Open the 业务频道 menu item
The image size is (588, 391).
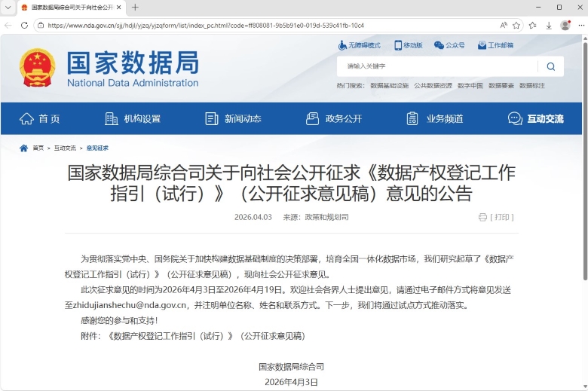click(x=435, y=118)
